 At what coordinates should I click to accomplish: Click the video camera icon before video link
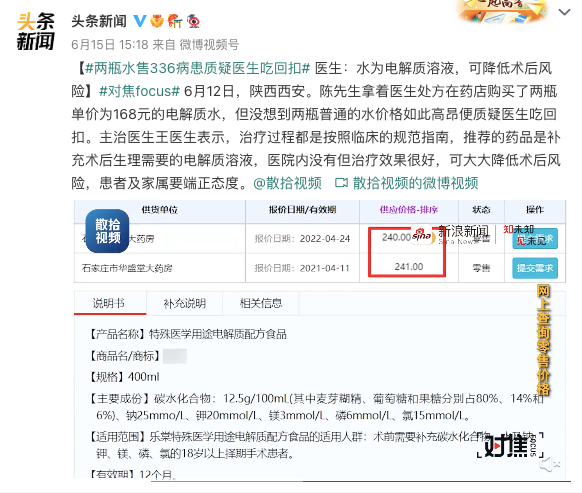coord(341,183)
